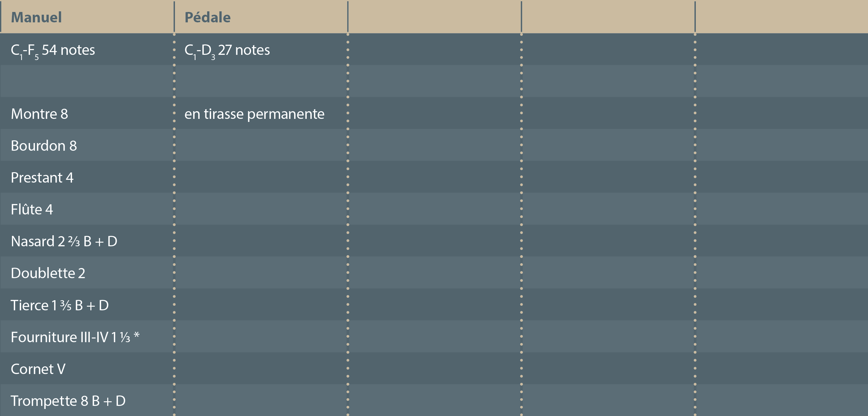
Task: Select the C1-F5 54 notes cell
Action: [53, 50]
